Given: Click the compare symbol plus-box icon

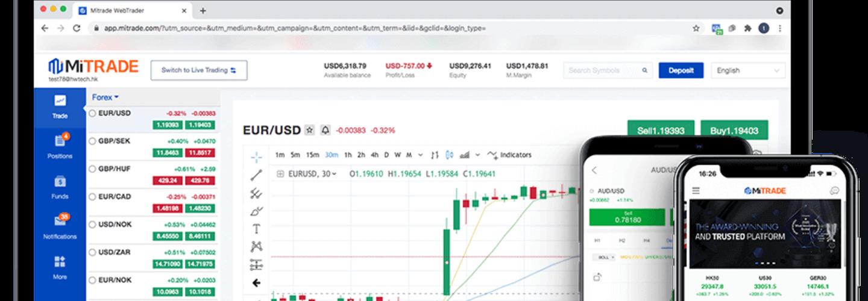Looking at the screenshot, I should [280, 174].
